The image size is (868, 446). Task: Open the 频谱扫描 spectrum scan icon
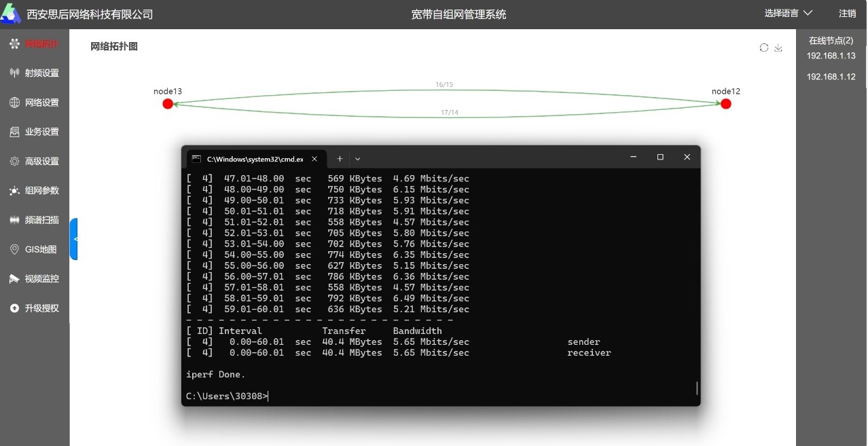(14, 220)
